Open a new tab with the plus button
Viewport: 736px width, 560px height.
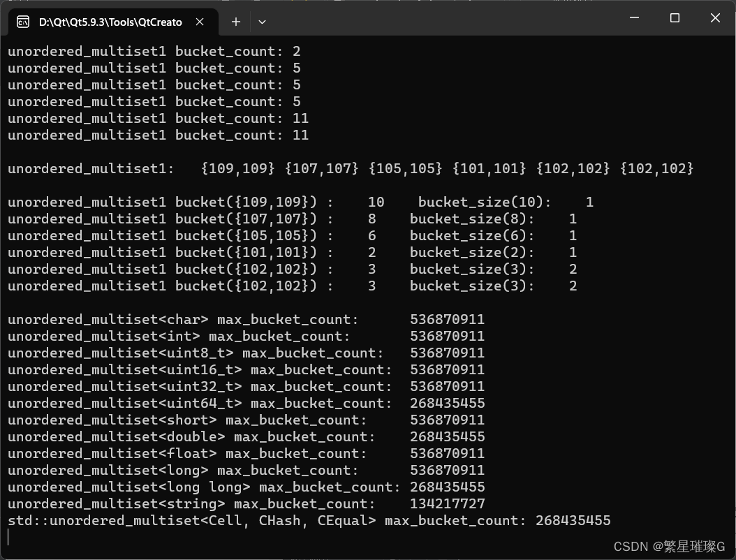(235, 22)
